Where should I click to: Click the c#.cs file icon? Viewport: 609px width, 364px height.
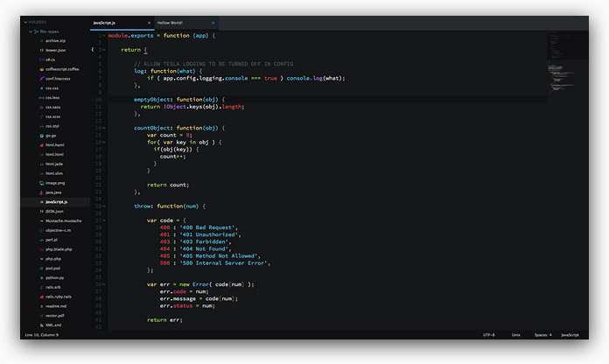click(x=41, y=59)
